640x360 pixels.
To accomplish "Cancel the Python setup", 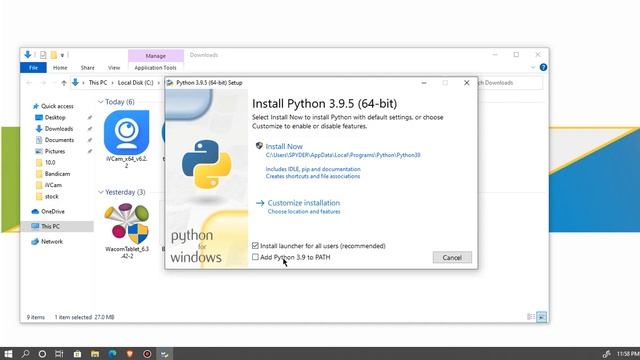I will pyautogui.click(x=452, y=258).
